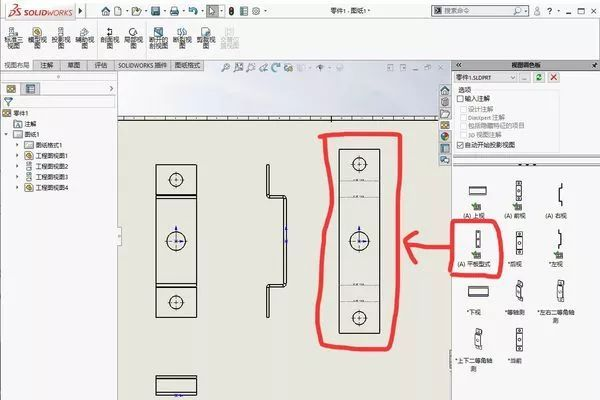Open the 零件1.SLDPRT part dropdown
Screen dimensions: 600x400
click(486, 77)
